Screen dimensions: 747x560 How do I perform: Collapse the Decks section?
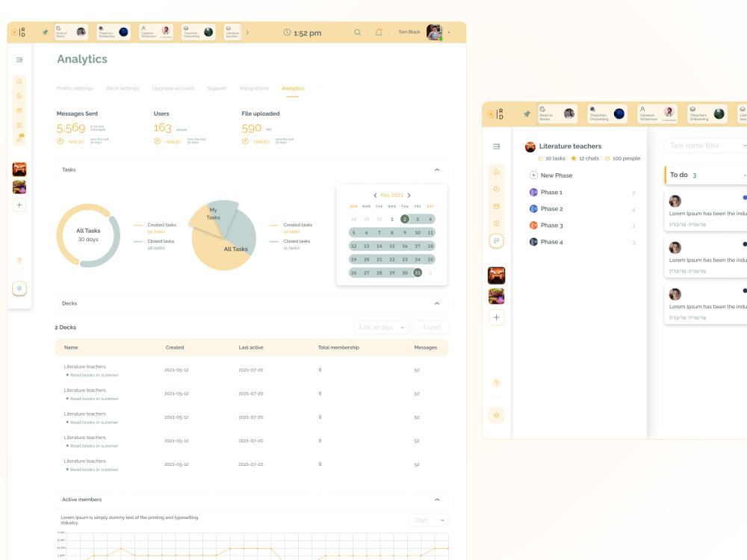(437, 303)
